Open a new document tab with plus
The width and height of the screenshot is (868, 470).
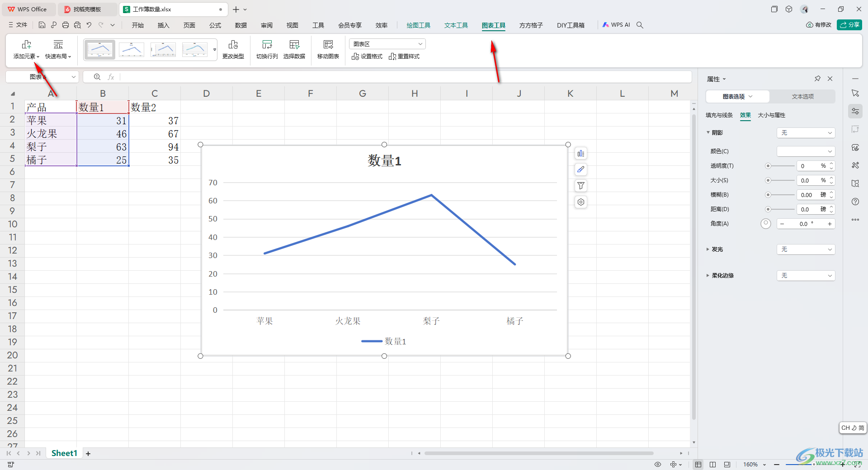tap(236, 9)
